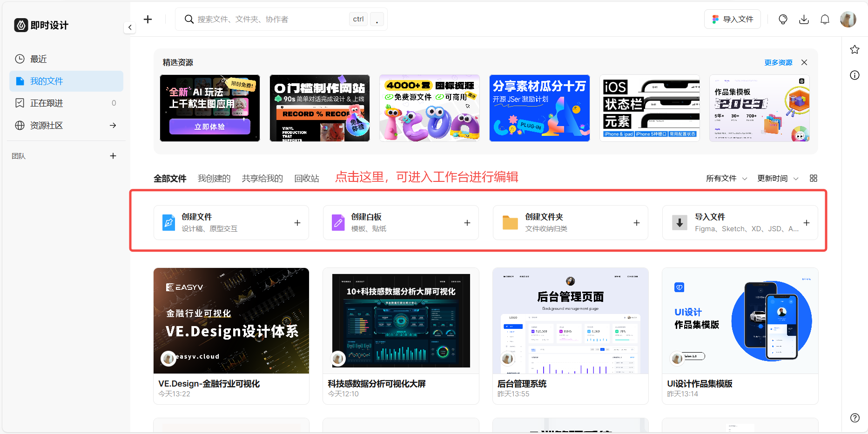
Task: Click the 更多资源 link
Action: point(778,62)
